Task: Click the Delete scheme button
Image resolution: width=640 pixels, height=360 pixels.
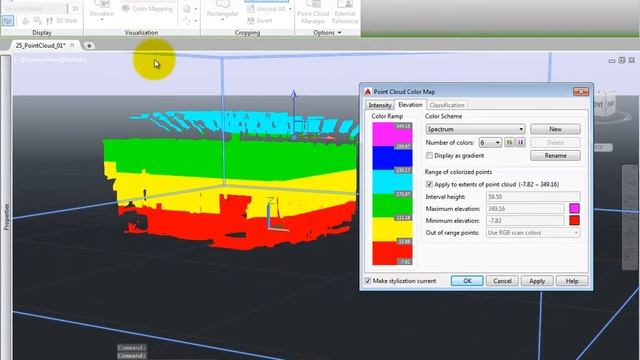Action: pos(555,142)
